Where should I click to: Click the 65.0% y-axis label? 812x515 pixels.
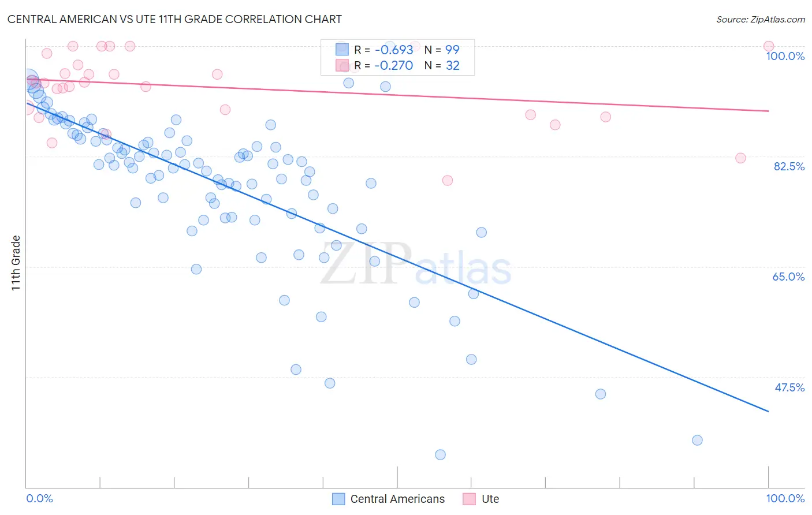pyautogui.click(x=788, y=277)
